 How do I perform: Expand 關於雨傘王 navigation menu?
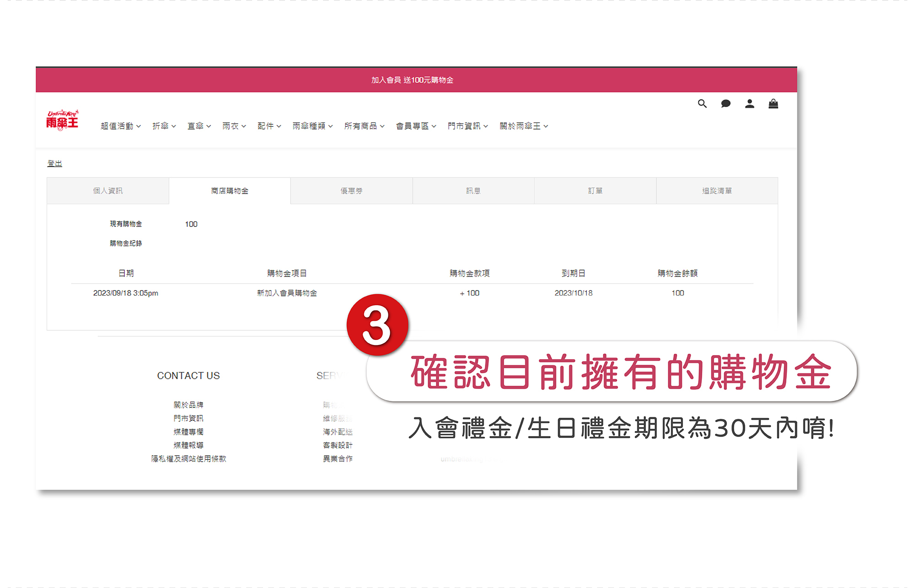[x=523, y=126]
